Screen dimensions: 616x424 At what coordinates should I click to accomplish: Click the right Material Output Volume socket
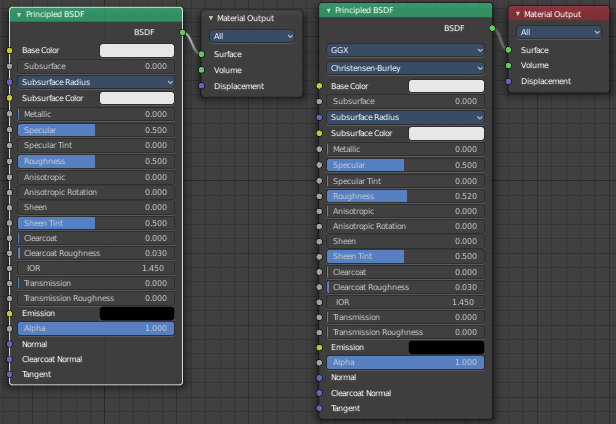pyautogui.click(x=509, y=65)
